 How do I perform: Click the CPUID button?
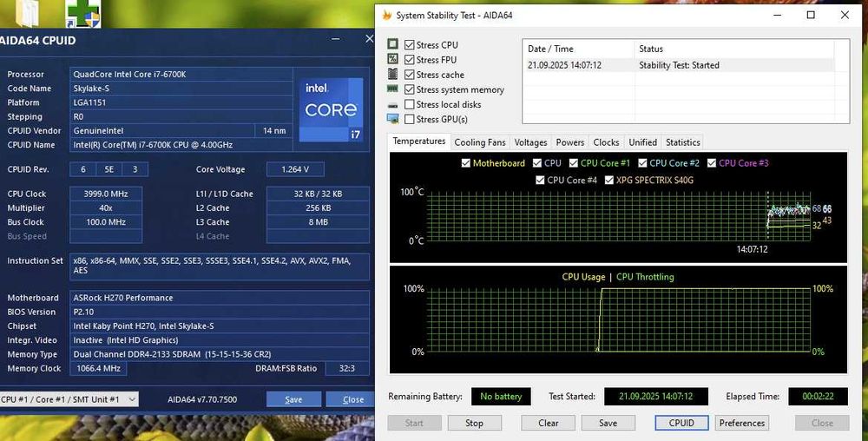tap(681, 423)
